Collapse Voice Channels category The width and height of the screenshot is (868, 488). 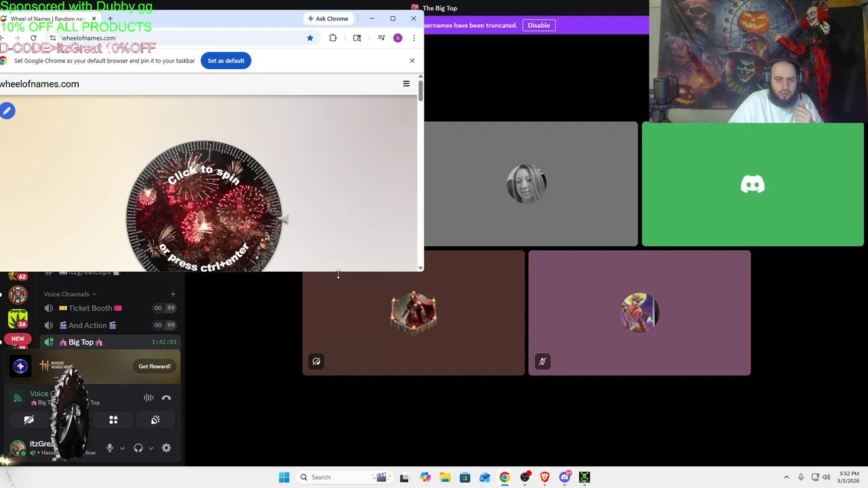70,294
